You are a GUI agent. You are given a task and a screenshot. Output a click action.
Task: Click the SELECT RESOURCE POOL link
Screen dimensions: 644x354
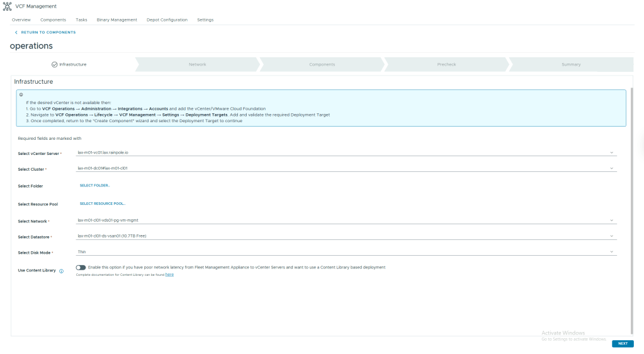coord(103,203)
